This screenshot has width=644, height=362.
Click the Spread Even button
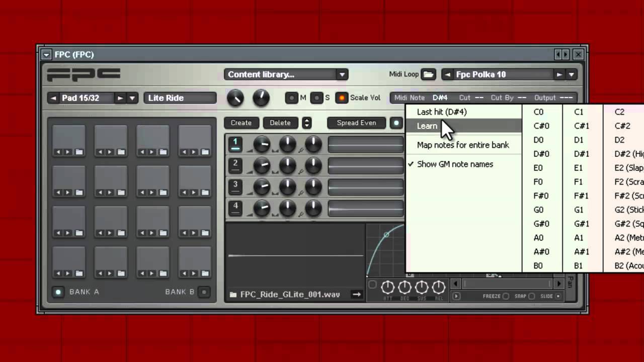(x=356, y=123)
